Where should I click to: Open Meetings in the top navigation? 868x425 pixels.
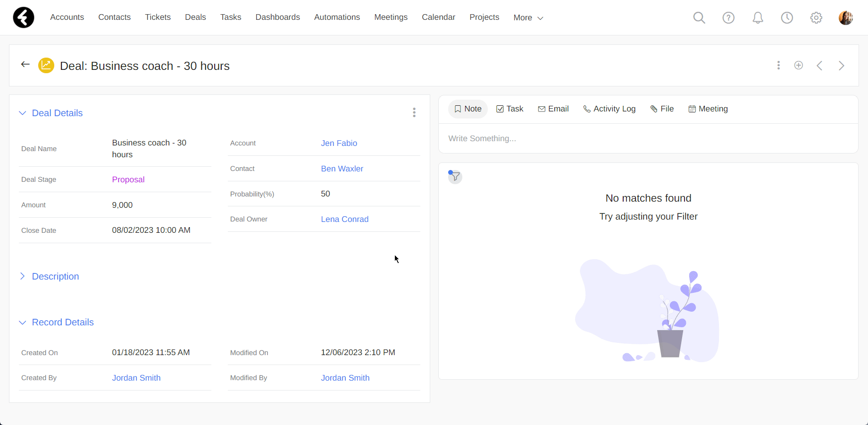391,17
